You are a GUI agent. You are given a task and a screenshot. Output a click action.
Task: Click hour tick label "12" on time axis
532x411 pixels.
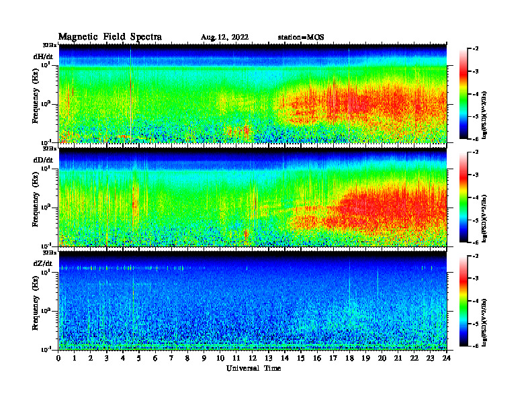coord(253,359)
